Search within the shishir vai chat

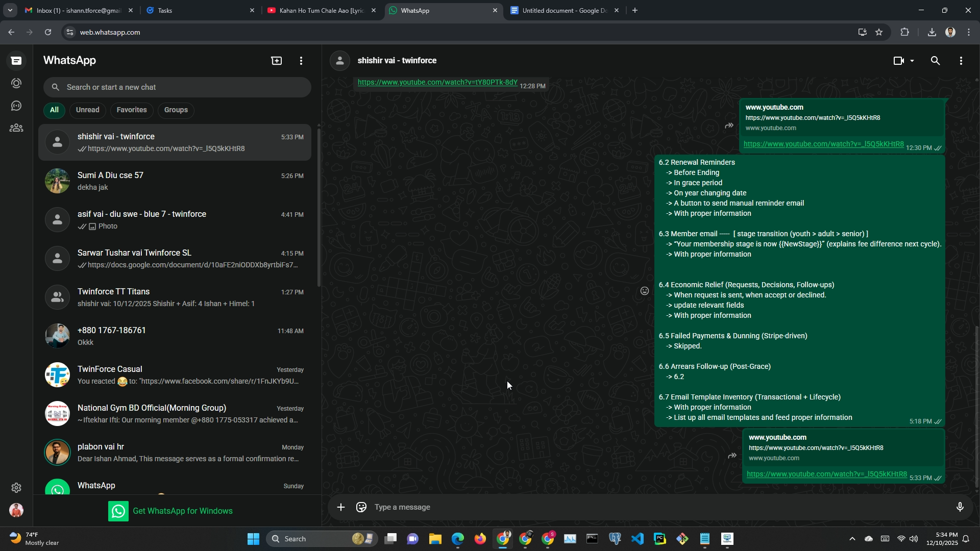tap(935, 61)
